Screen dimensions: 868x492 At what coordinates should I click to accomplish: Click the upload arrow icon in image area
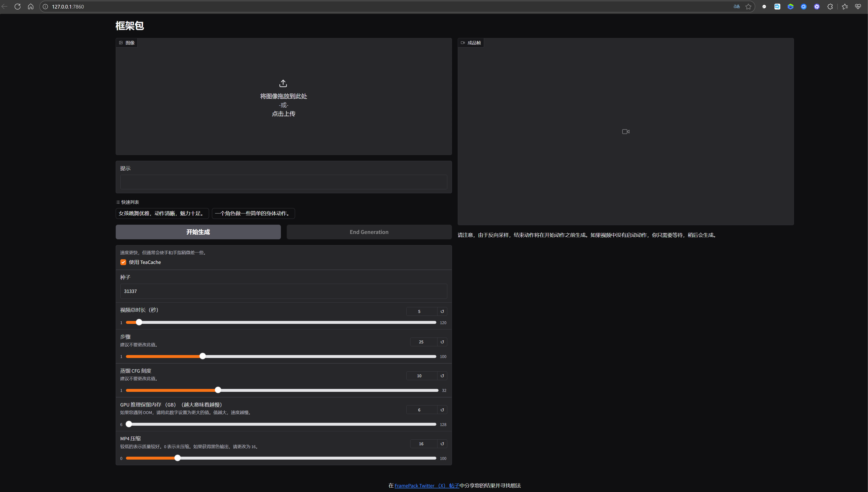(x=283, y=83)
